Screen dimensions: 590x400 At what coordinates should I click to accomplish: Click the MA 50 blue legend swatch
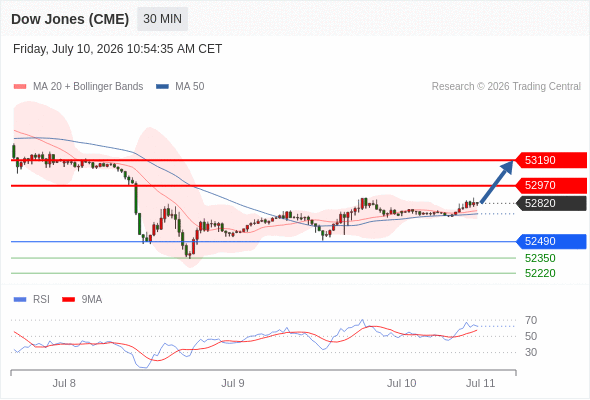[x=162, y=87]
